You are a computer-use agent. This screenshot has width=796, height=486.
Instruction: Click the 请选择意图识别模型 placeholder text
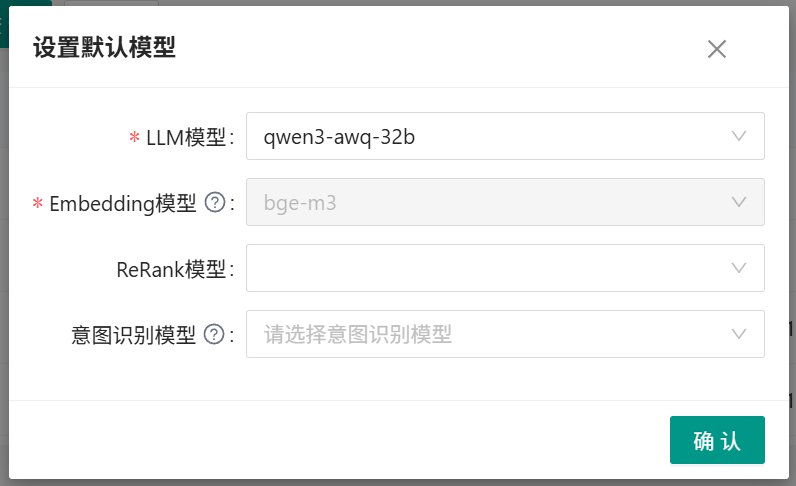358,335
